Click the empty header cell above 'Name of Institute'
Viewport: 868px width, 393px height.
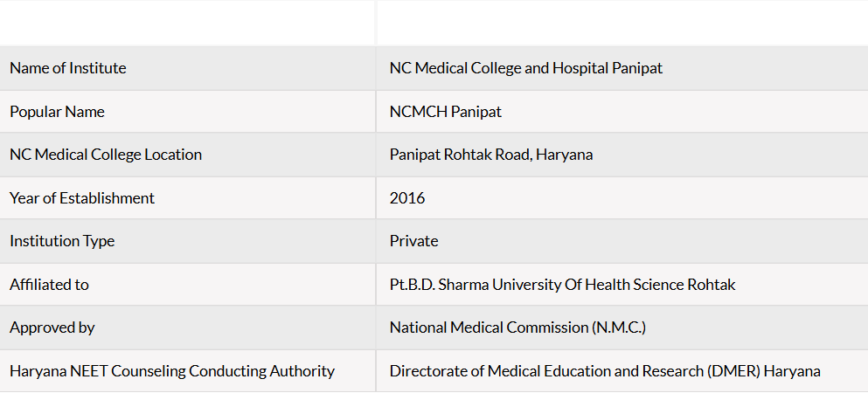[188, 23]
